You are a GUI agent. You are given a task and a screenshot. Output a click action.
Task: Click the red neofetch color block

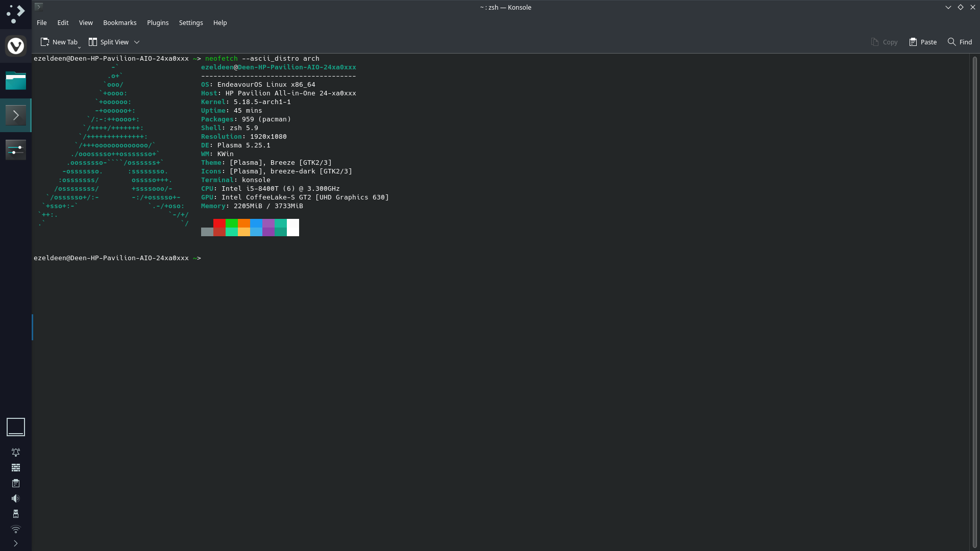[x=219, y=223]
